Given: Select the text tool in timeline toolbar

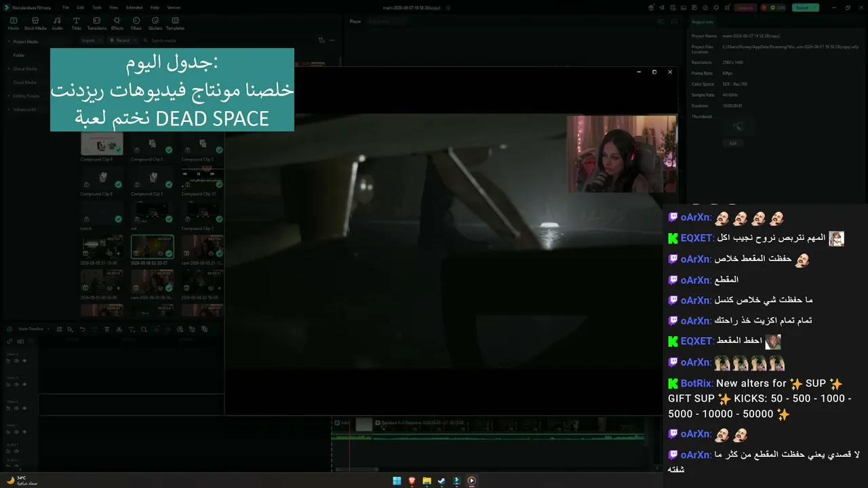Looking at the screenshot, I should pos(132,329).
